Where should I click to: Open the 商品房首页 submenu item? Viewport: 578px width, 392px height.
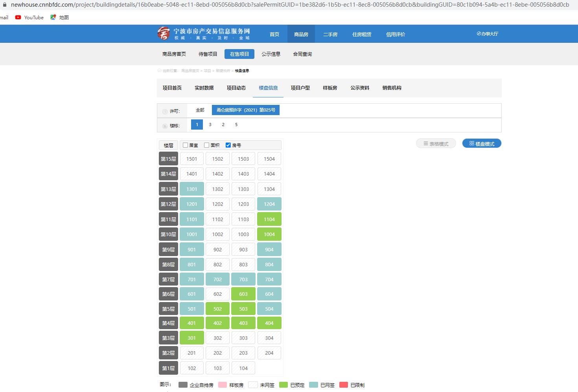coord(174,54)
